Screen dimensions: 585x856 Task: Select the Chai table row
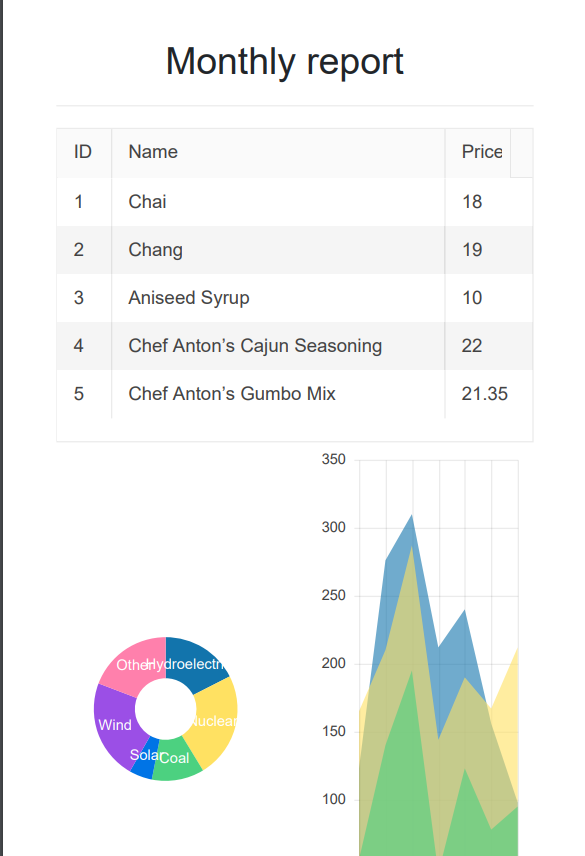pyautogui.click(x=295, y=201)
